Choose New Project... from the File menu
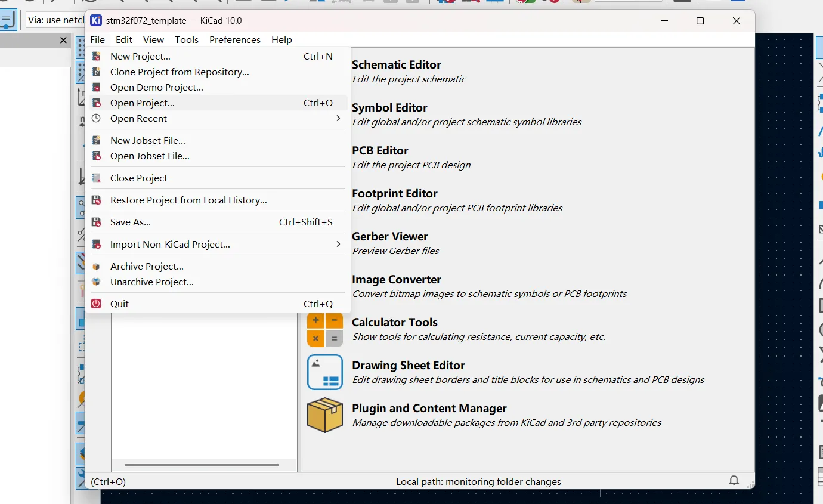 pyautogui.click(x=218, y=56)
